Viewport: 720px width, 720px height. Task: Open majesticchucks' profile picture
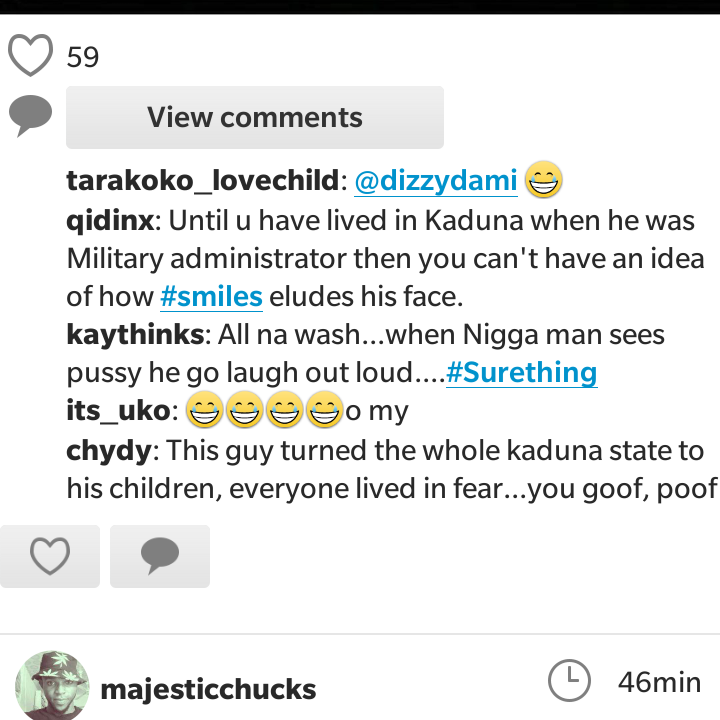pos(52,687)
